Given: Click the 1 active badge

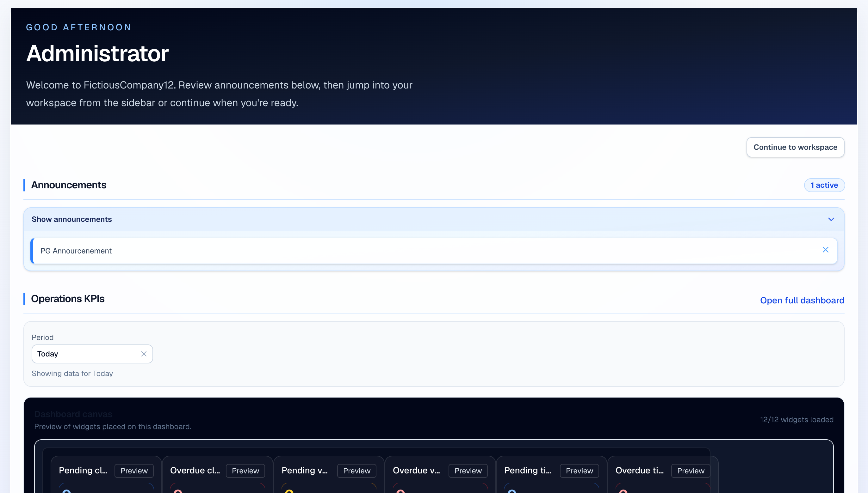Looking at the screenshot, I should 824,185.
